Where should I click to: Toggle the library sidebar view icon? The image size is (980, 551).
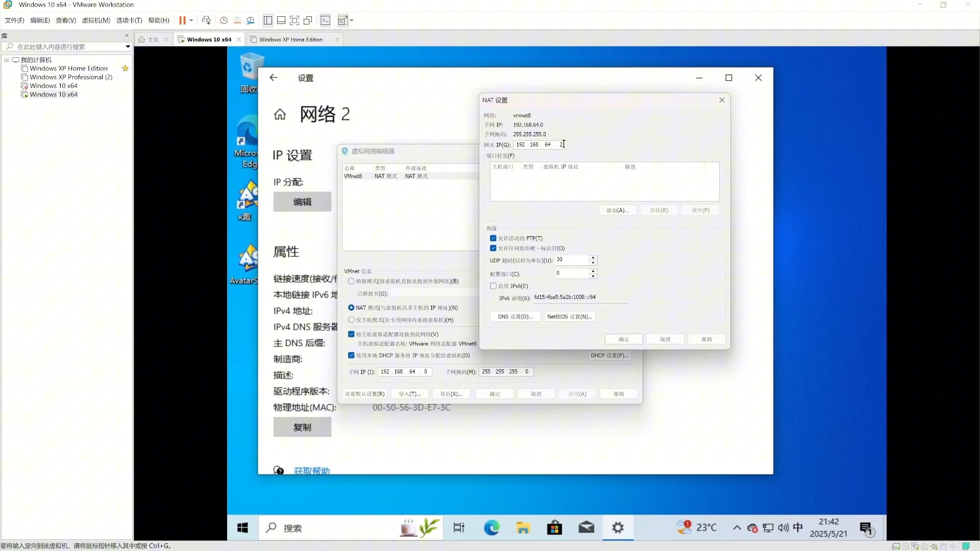[268, 20]
